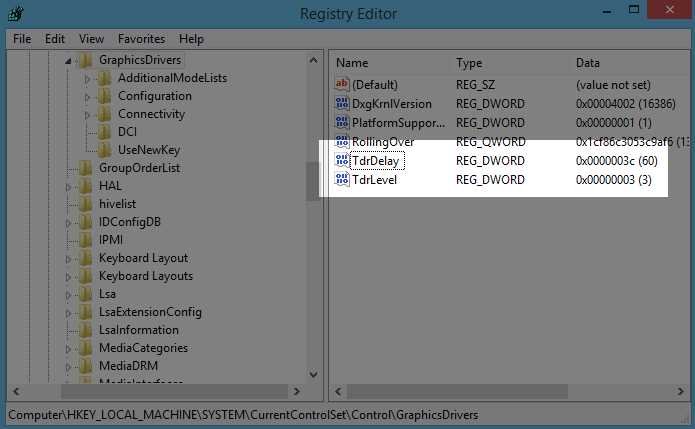Click the tree pane scroll down arrow

coord(313,374)
